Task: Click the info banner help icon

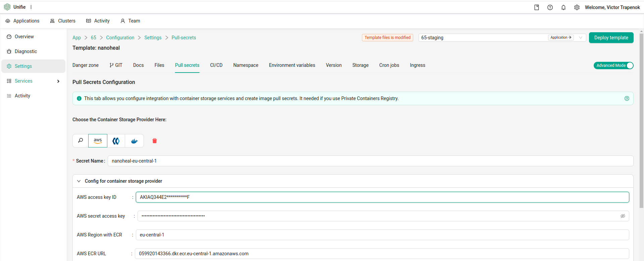Action: (627, 98)
